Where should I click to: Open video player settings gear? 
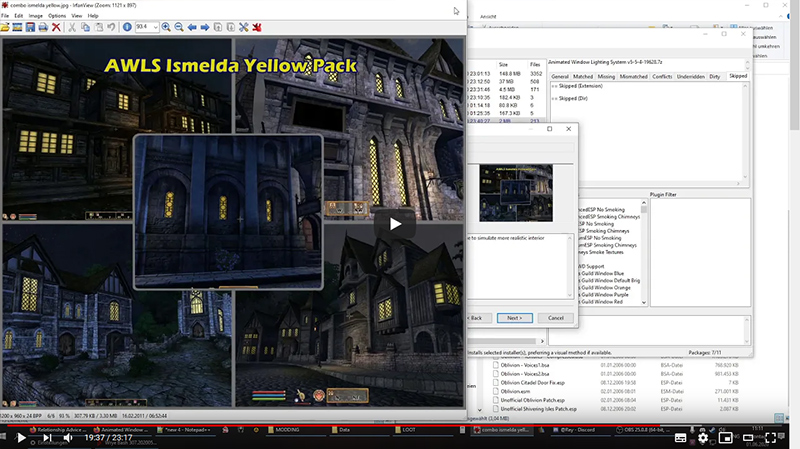703,438
